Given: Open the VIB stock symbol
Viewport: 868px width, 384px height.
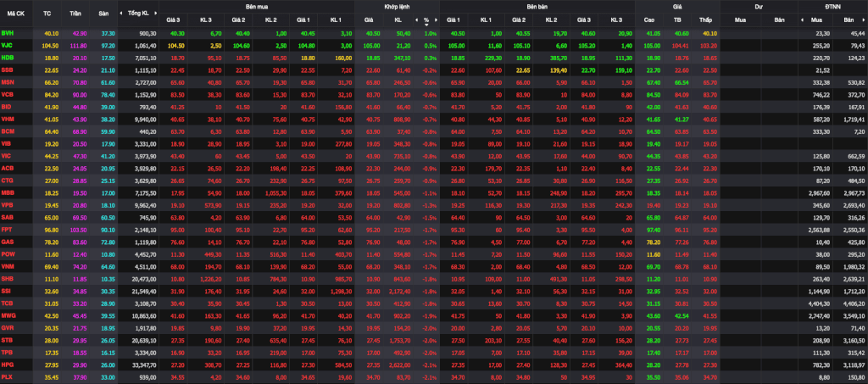Looking at the screenshot, I should (x=7, y=142).
